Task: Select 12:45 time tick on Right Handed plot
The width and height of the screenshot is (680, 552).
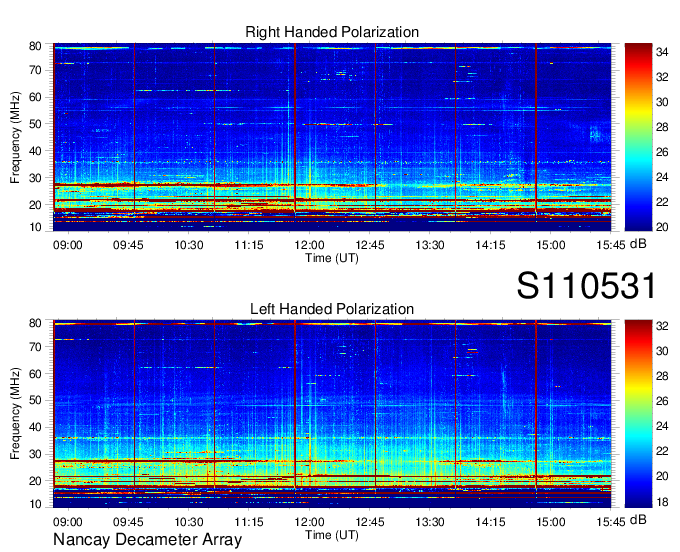Action: (369, 245)
